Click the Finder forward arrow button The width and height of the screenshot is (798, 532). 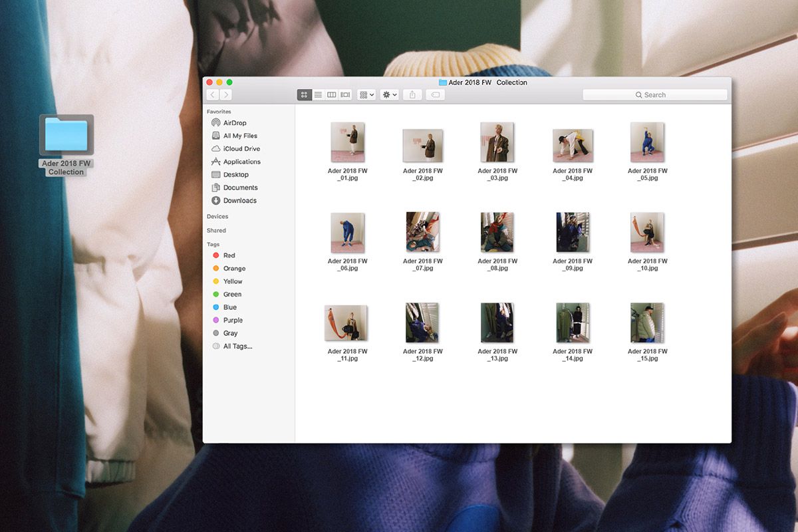pyautogui.click(x=226, y=95)
